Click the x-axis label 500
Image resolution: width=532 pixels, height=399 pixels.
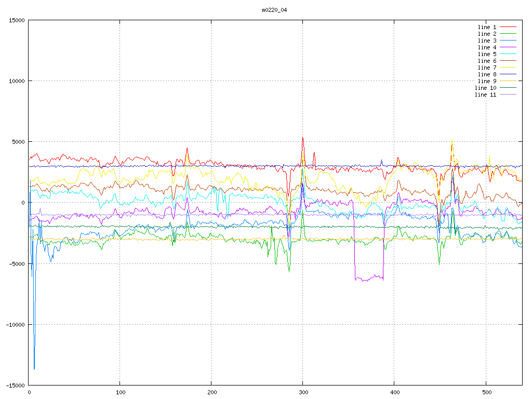(487, 393)
